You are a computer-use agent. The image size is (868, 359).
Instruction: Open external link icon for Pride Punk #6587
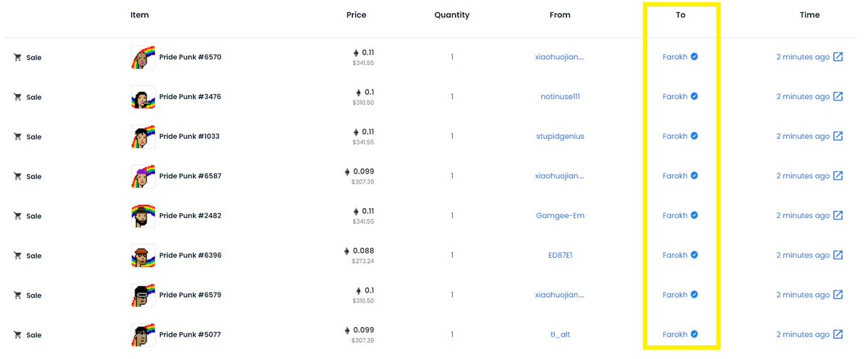(x=838, y=176)
